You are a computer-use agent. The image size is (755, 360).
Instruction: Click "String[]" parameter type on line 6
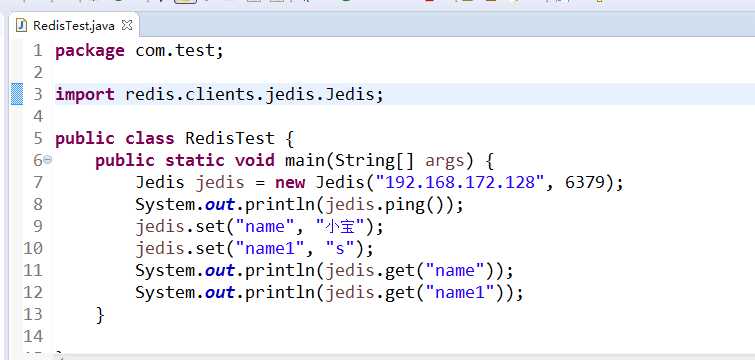point(374,161)
